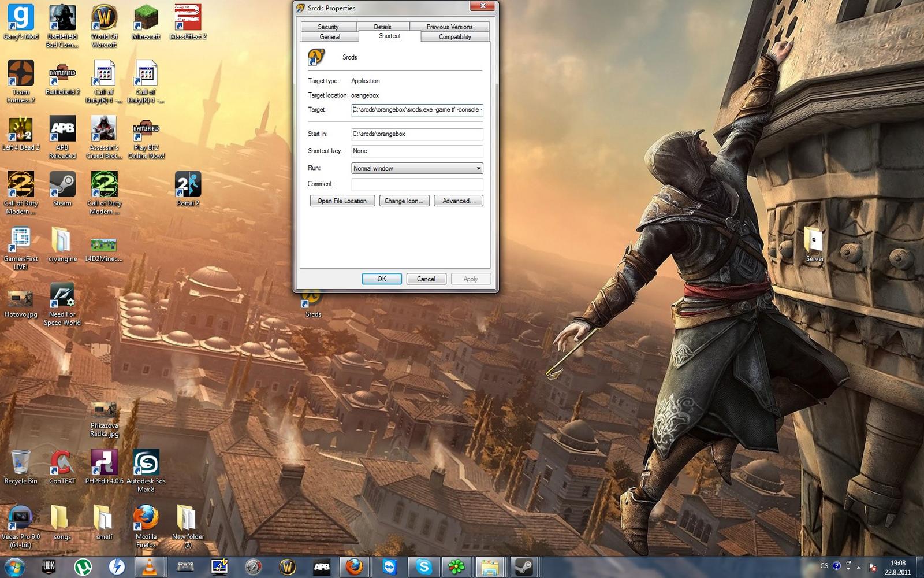The width and height of the screenshot is (924, 578).
Task: Open the Advanced... shortcut options
Action: (458, 201)
